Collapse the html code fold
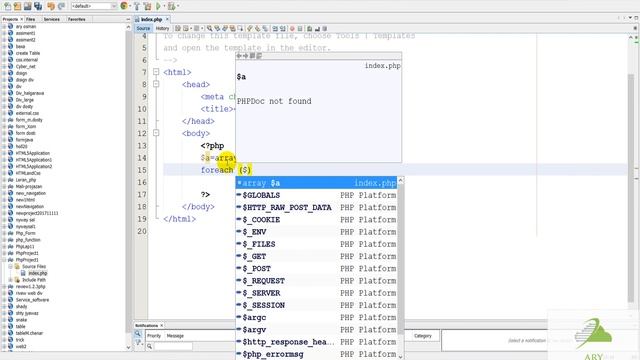 tap(156, 72)
